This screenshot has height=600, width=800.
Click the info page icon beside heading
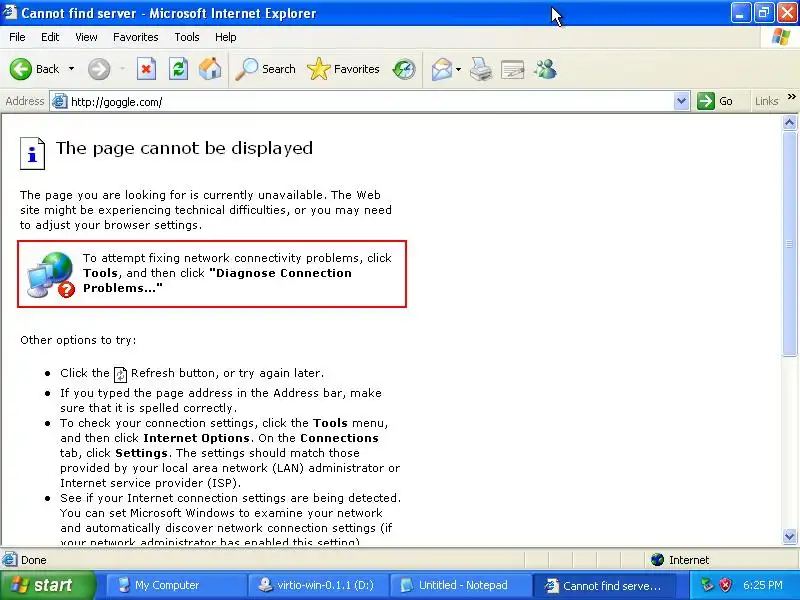(x=33, y=153)
